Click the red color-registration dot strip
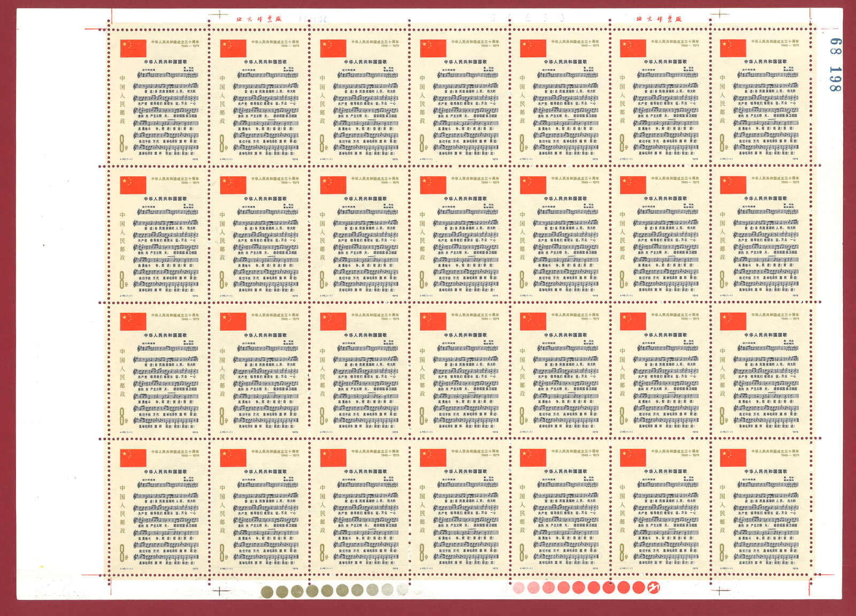Screen dimensions: 856x616 [586, 588]
